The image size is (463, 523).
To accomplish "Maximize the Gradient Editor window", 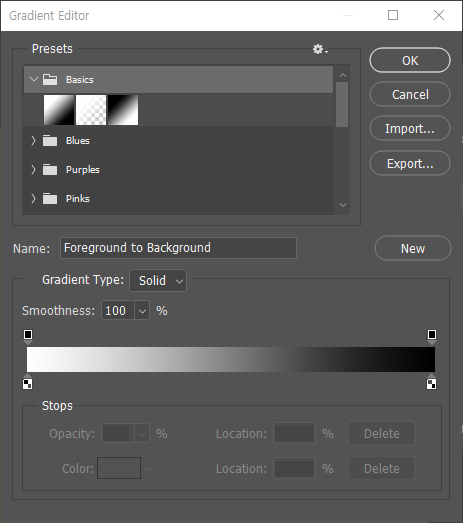I will 393,15.
